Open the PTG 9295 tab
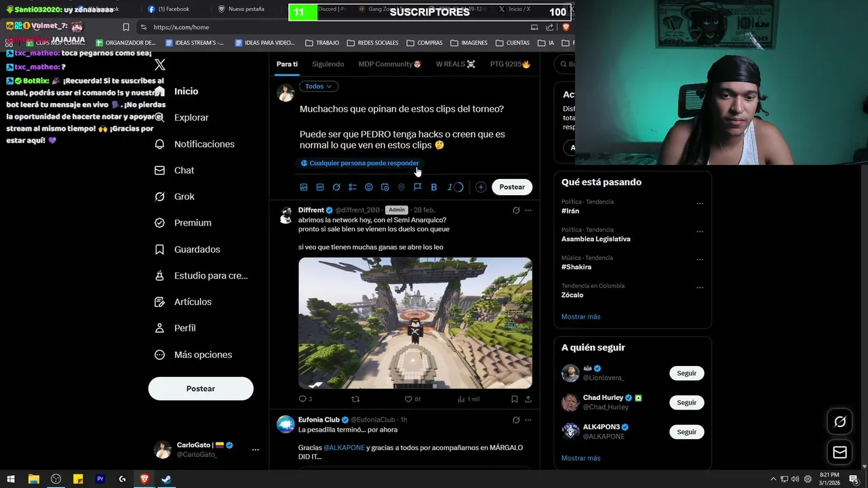The width and height of the screenshot is (868, 488). (x=510, y=64)
